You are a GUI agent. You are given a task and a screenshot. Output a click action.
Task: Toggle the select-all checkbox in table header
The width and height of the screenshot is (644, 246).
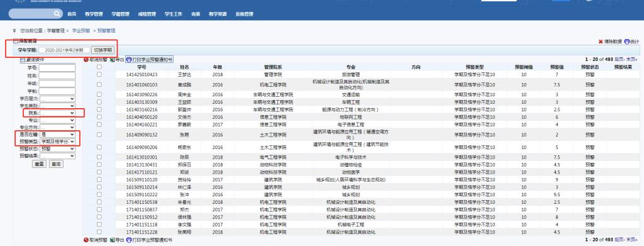pyautogui.click(x=99, y=67)
